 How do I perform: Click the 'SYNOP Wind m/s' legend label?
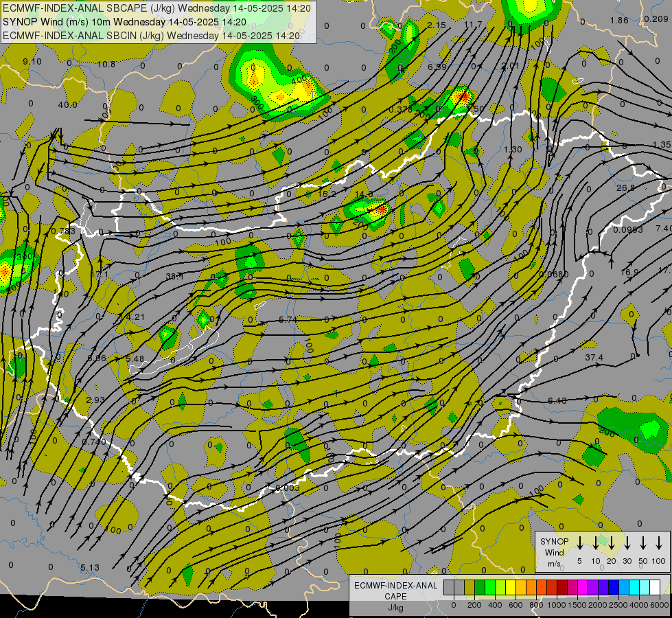tap(554, 552)
